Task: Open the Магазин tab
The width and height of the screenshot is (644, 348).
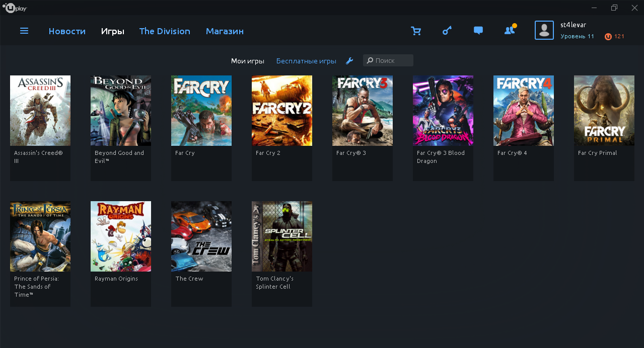Action: pos(225,31)
